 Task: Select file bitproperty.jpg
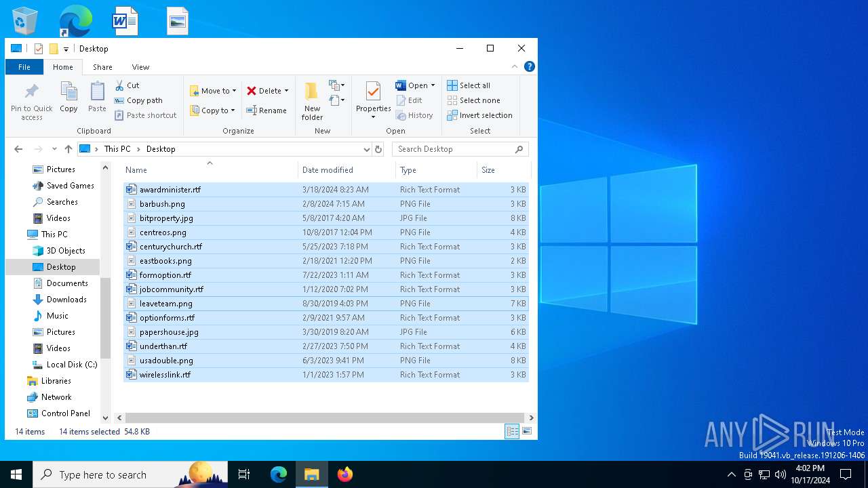tap(326, 218)
